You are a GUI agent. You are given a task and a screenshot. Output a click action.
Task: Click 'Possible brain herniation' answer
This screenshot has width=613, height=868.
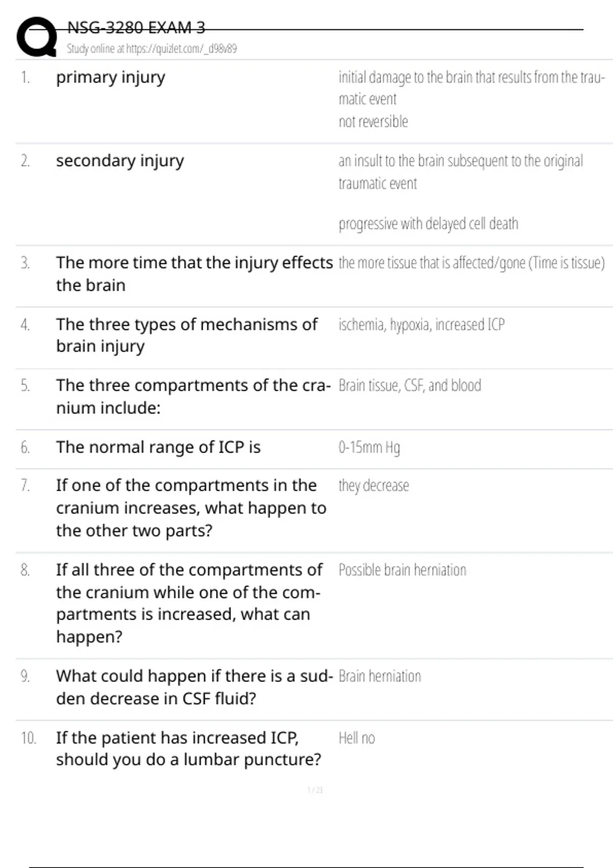(403, 570)
